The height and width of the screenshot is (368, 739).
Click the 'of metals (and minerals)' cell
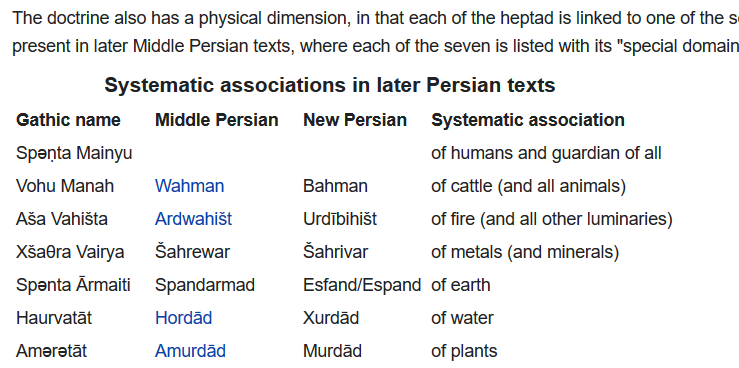(525, 252)
